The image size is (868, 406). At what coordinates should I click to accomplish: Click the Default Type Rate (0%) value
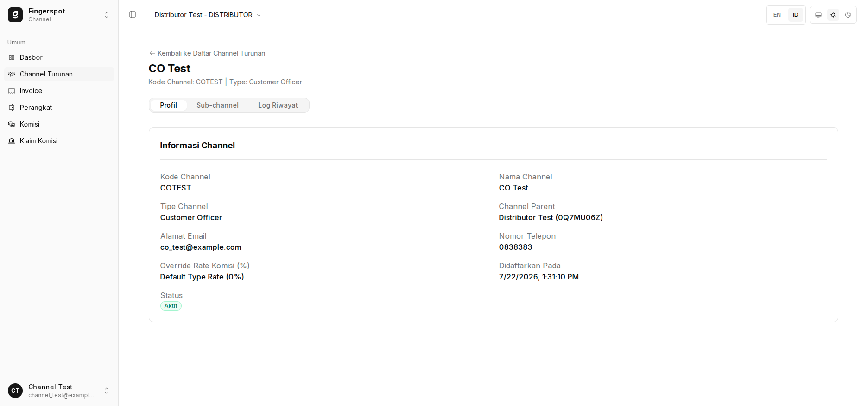[202, 277]
